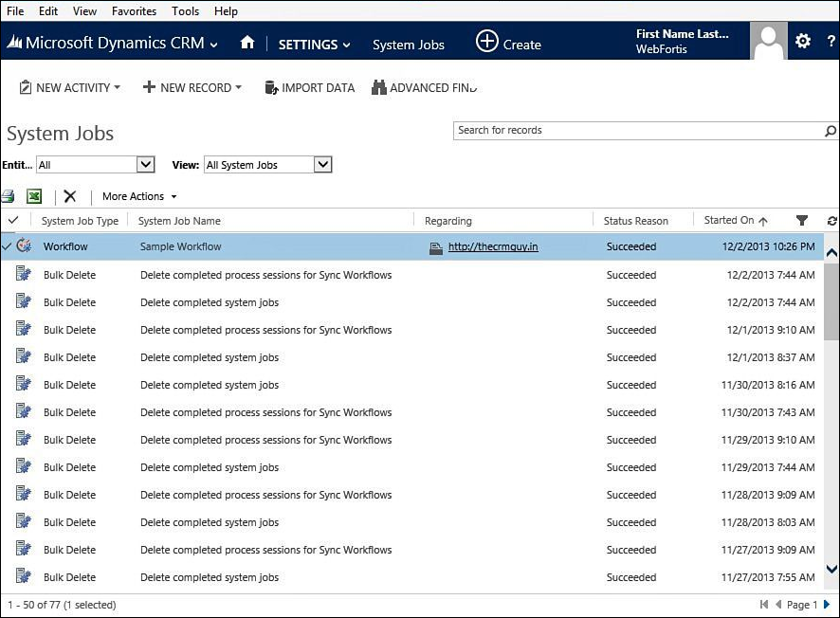Refresh the grid list
Viewport: 840px width, 618px height.
(831, 221)
